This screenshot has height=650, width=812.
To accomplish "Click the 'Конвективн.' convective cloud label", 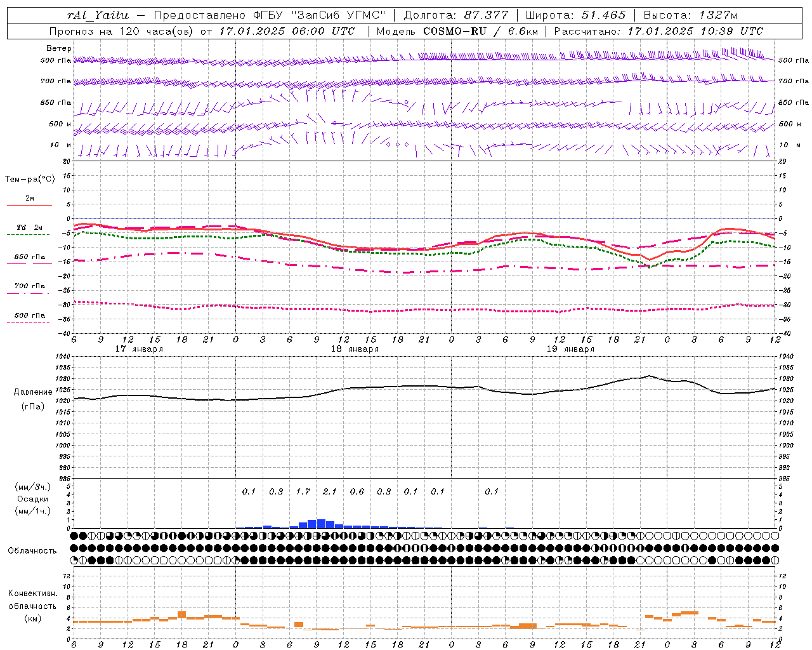I will (32, 594).
